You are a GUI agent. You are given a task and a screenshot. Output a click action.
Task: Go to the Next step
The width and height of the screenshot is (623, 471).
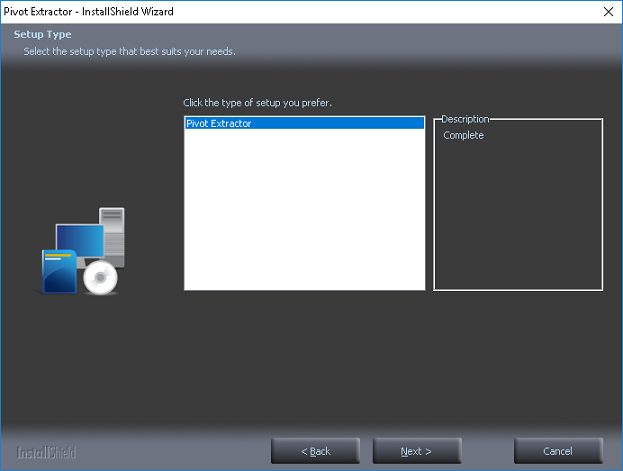coord(417,451)
